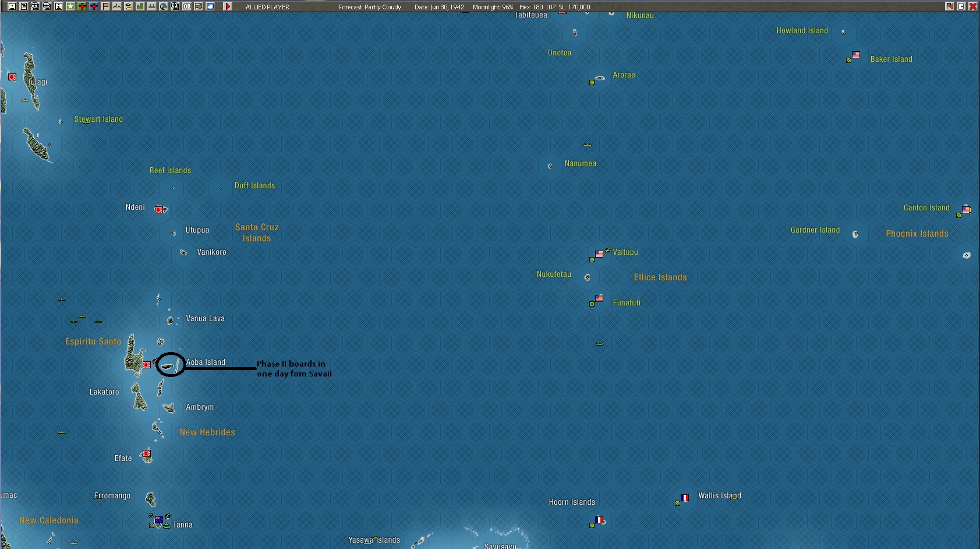Click the single yellow ship toolbar icon
The width and height of the screenshot is (980, 549).
tap(117, 6)
